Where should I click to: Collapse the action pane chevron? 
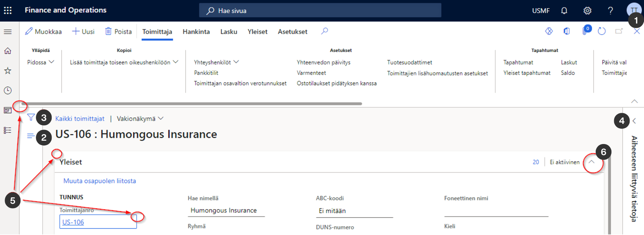[x=634, y=101]
